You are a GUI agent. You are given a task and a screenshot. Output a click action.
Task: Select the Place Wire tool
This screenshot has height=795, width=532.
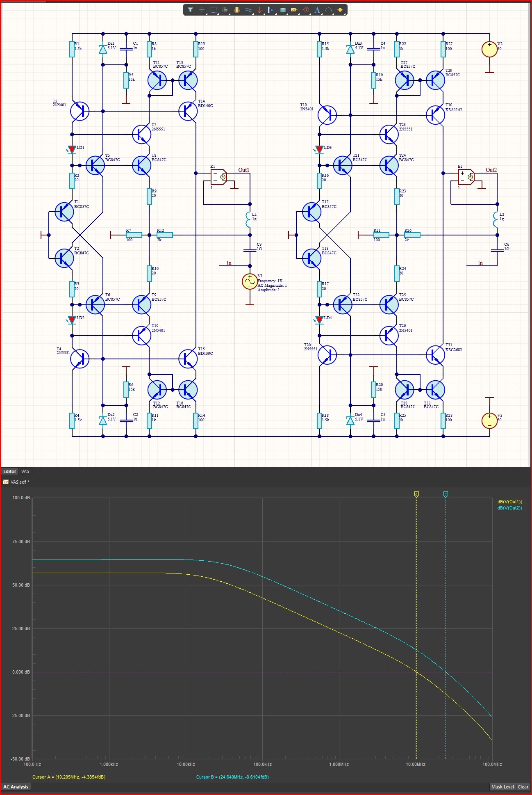(x=248, y=10)
